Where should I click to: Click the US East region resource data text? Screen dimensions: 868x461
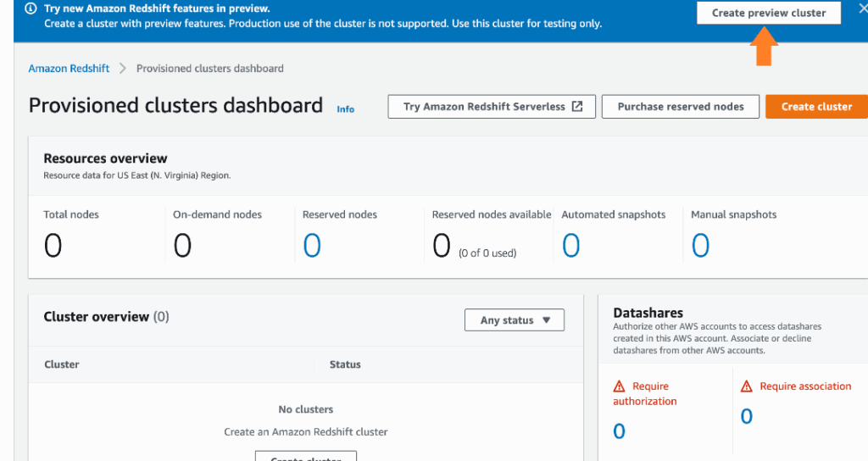(136, 175)
